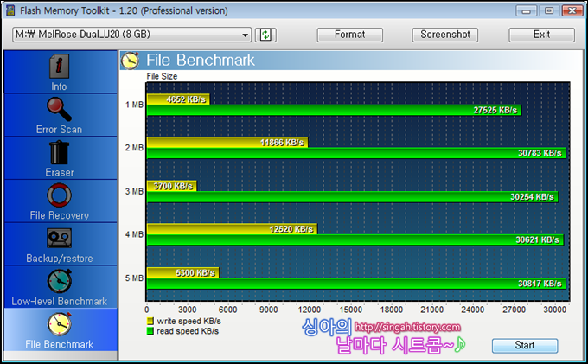This screenshot has width=588, height=364.
Task: Click the '30000' axis value
Action: click(554, 310)
